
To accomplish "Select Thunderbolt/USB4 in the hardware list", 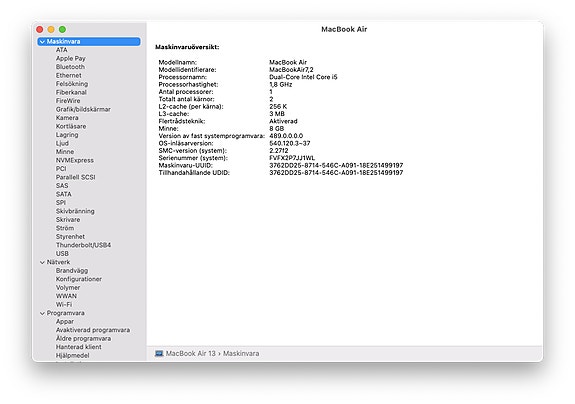I will [83, 245].
